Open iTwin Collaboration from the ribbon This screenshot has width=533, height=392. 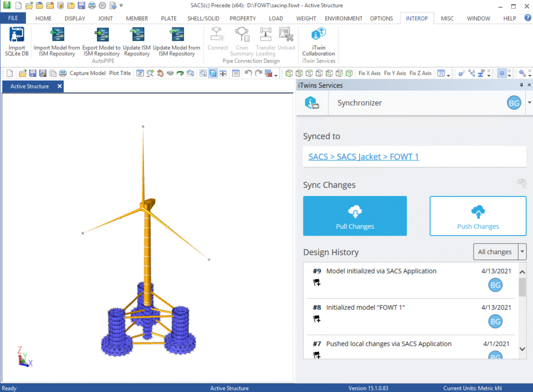(x=319, y=42)
